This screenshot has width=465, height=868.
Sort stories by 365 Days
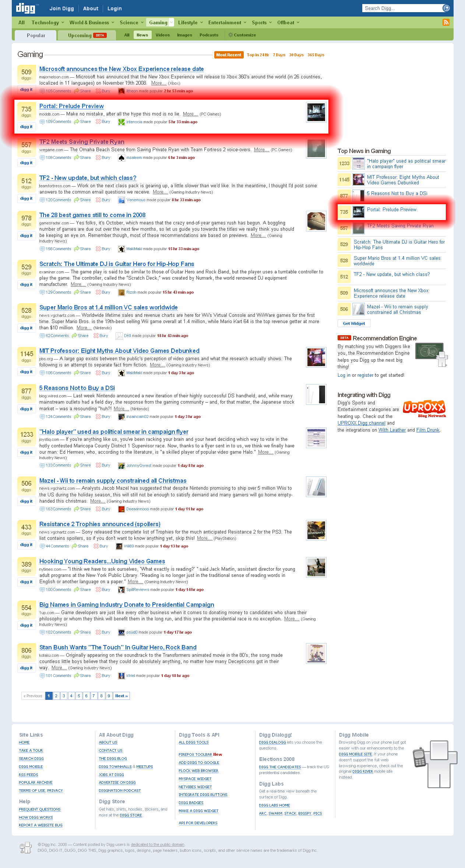pyautogui.click(x=316, y=55)
